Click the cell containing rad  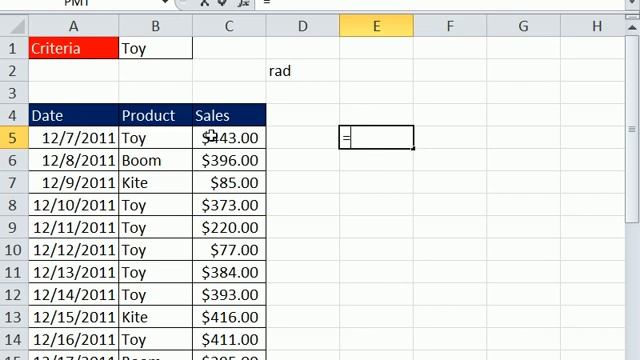click(302, 71)
